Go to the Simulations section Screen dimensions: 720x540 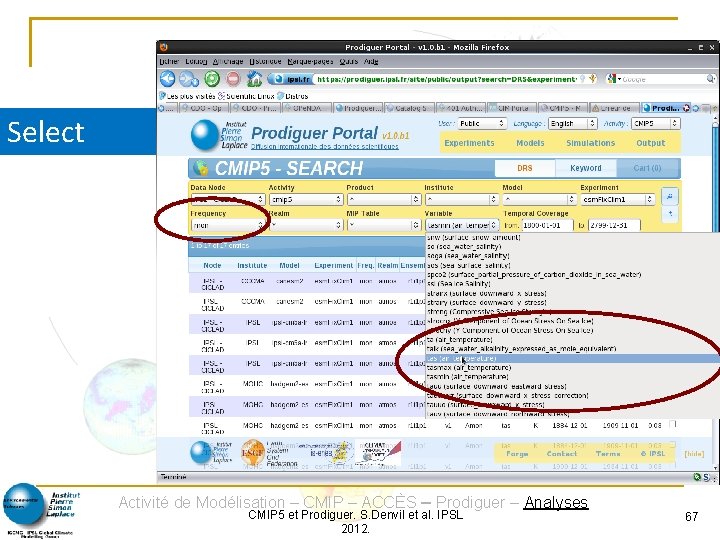click(591, 143)
